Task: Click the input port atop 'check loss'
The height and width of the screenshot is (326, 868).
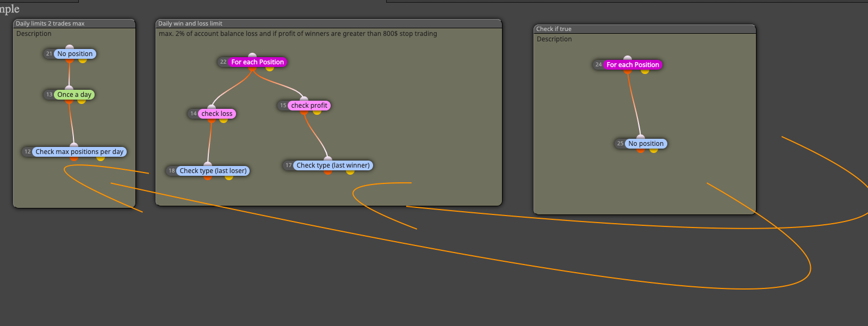Action: coord(212,107)
